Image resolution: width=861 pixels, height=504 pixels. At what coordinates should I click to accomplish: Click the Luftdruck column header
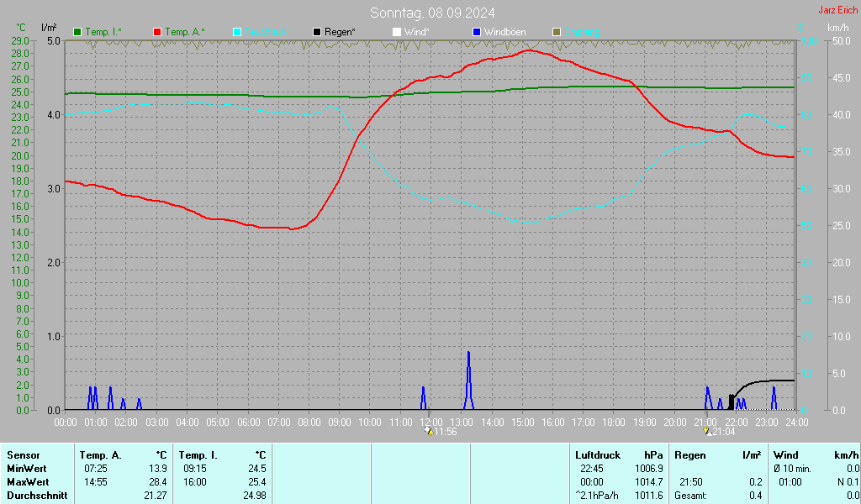[597, 454]
